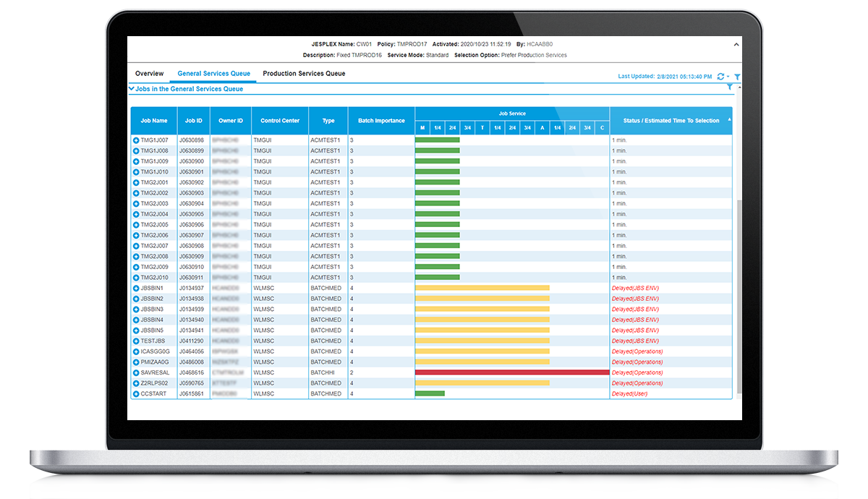Sort by Status / Estimated Time To Selection column
The height and width of the screenshot is (499, 868).
click(671, 121)
